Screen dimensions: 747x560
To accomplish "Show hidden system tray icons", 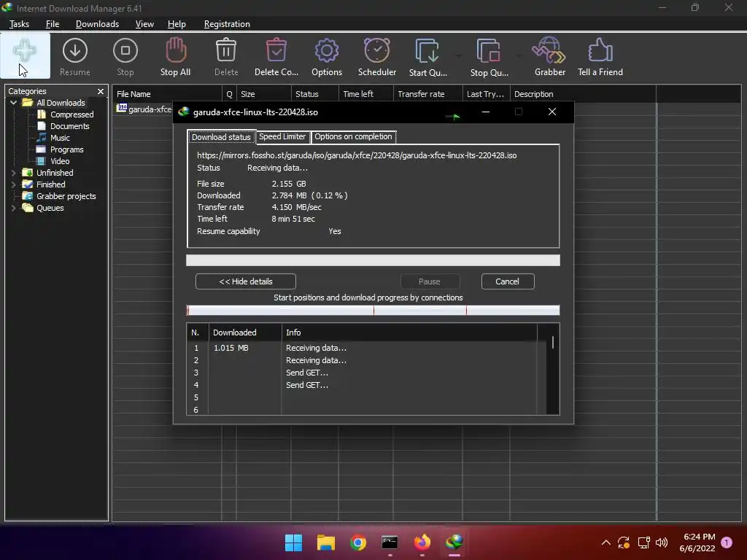I will click(606, 542).
